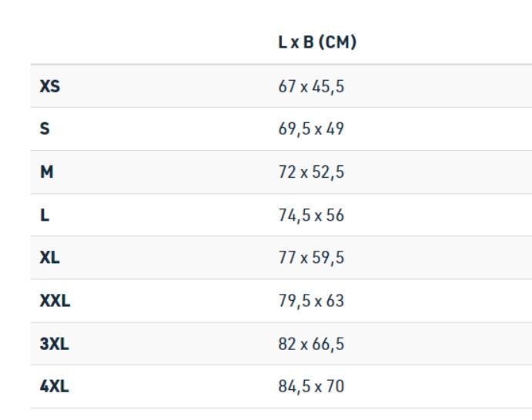Select the 3XL size label

pos(55,344)
